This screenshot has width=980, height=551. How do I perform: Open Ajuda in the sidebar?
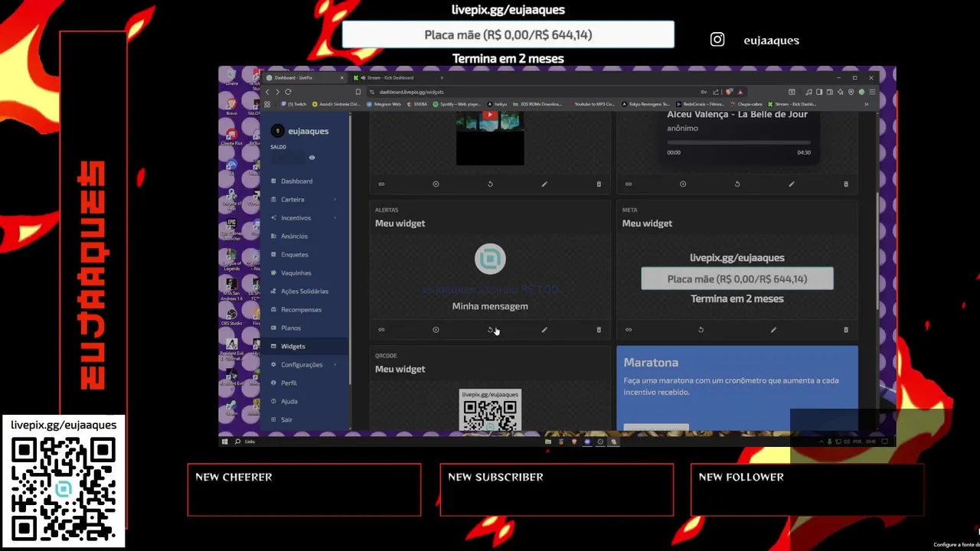[305, 402]
